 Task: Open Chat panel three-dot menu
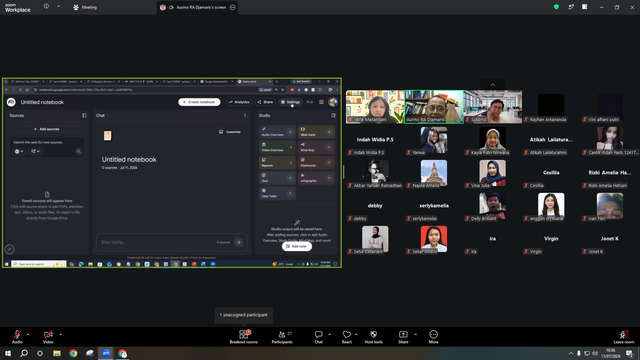click(x=245, y=116)
